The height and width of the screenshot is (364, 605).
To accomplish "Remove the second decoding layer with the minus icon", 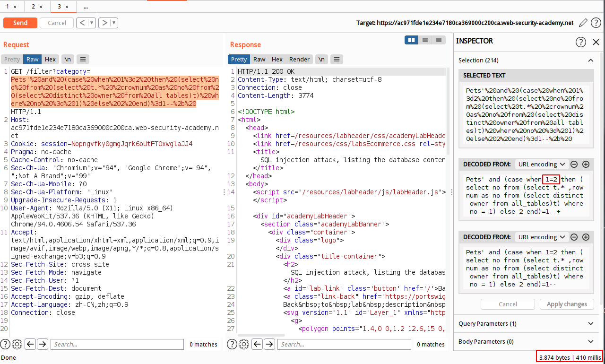I will [574, 237].
